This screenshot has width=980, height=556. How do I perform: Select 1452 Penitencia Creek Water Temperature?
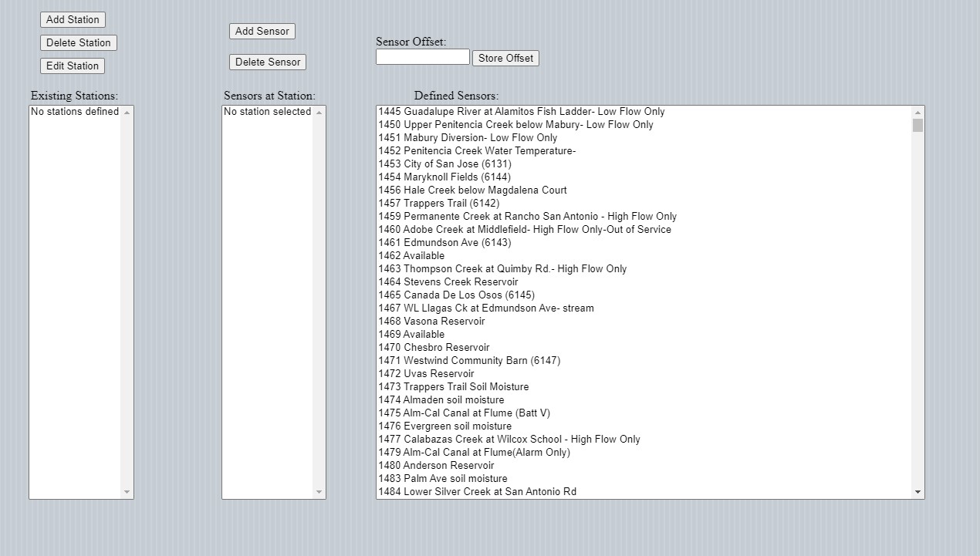(x=477, y=151)
